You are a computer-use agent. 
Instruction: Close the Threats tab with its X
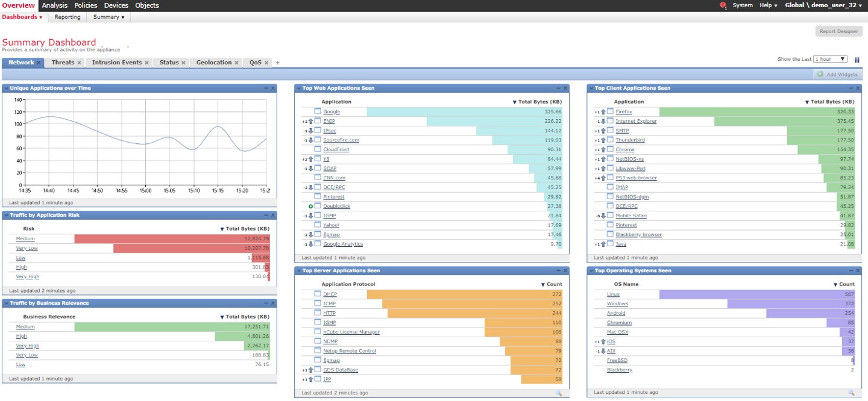tap(80, 63)
